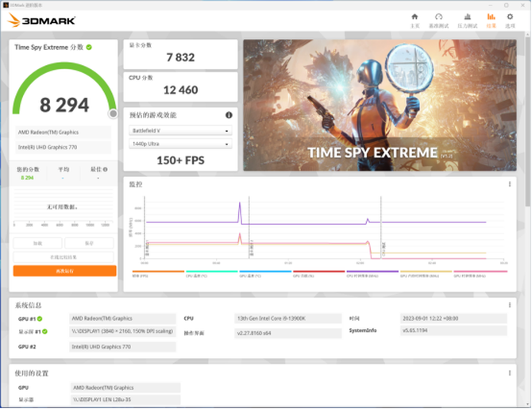Toggle the orange FPS legend swatch
Image resolution: width=532 pixels, height=409 pixels.
tap(158, 272)
